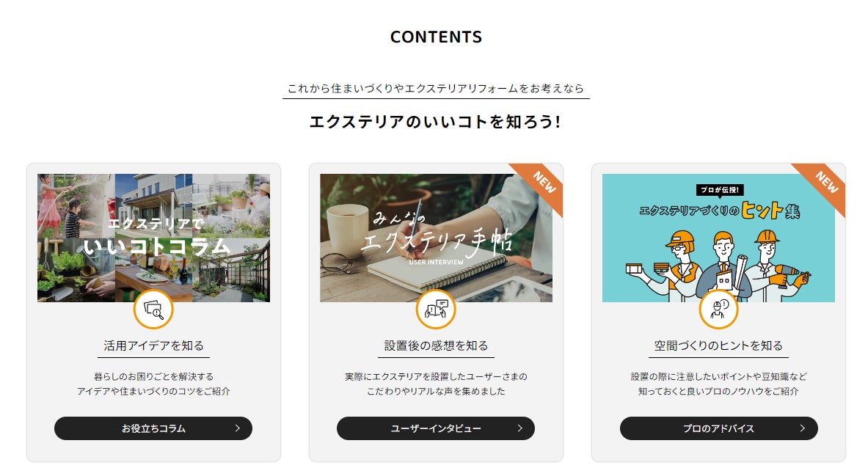Screen dimensions: 868x468
Task: Open the お役立ちコラム button
Action: (153, 428)
